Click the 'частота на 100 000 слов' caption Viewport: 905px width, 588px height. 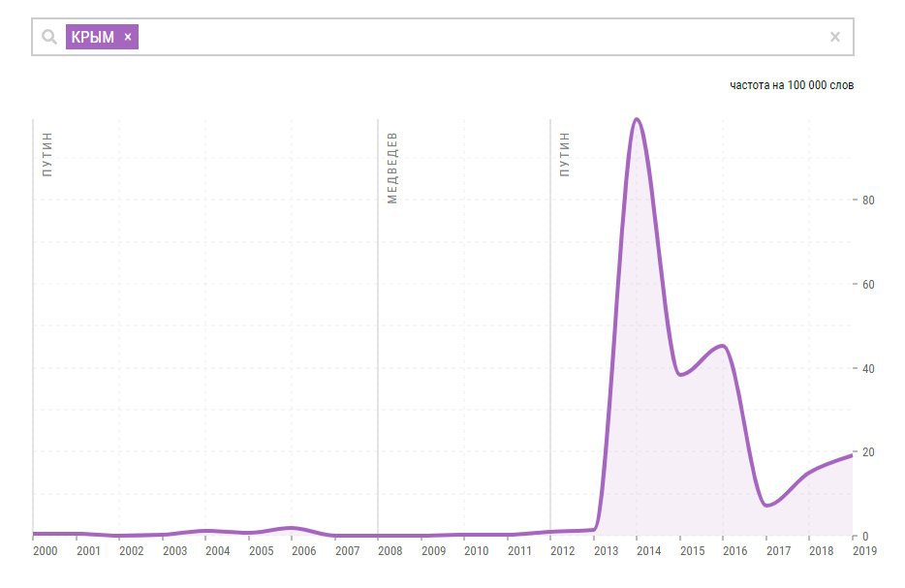pos(792,85)
